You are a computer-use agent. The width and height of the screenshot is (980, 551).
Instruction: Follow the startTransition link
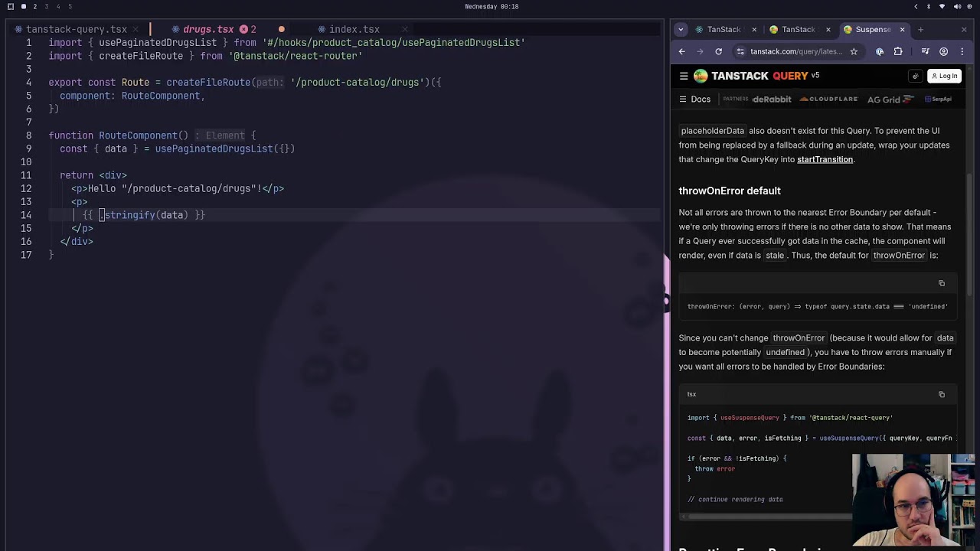tap(825, 159)
